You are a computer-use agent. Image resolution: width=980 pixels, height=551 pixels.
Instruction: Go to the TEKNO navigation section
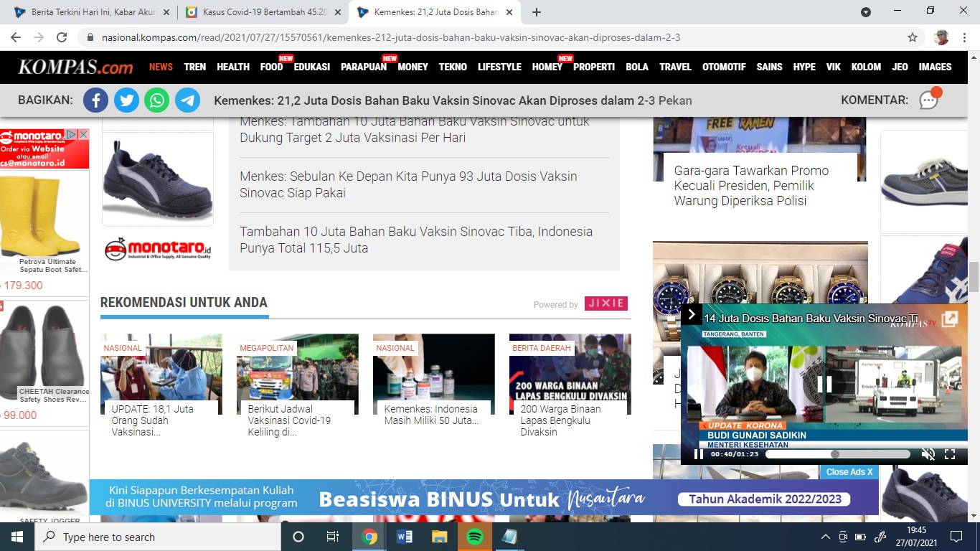453,67
